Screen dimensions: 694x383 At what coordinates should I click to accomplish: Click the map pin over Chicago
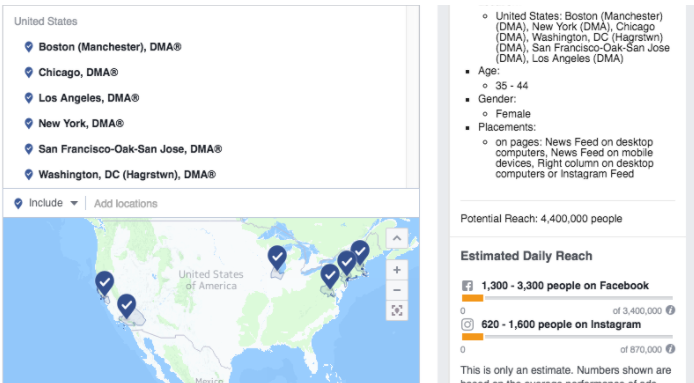pos(277,258)
